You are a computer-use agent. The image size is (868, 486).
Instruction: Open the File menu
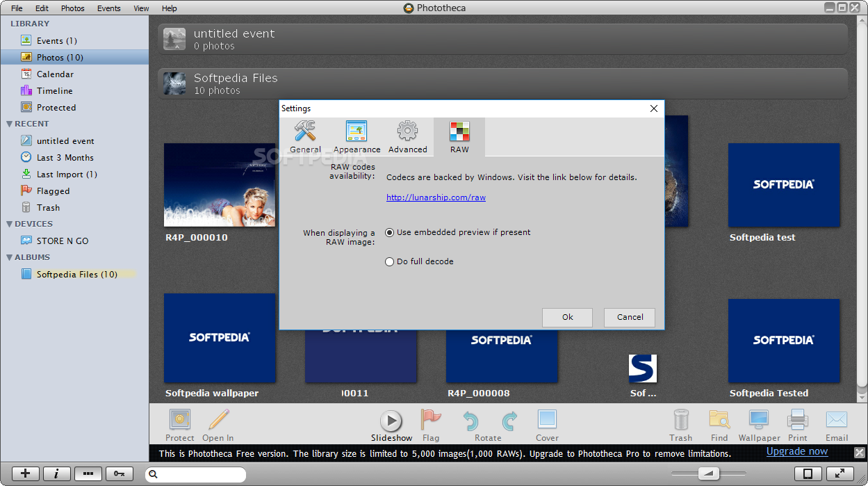17,8
